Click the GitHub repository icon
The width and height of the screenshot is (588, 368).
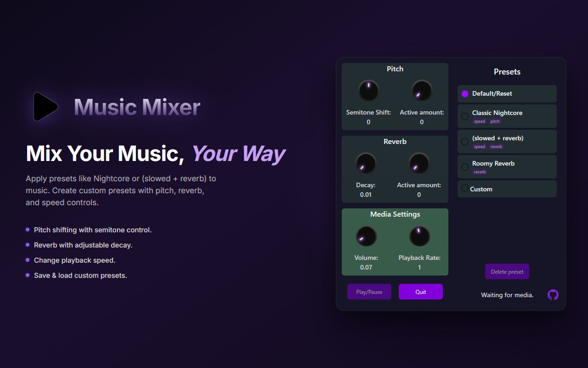pyautogui.click(x=553, y=294)
